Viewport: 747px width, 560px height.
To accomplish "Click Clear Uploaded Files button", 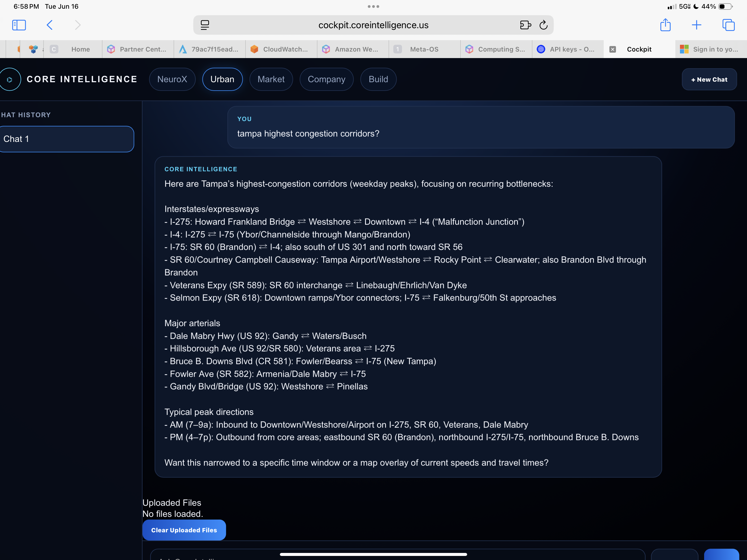I will click(x=184, y=530).
